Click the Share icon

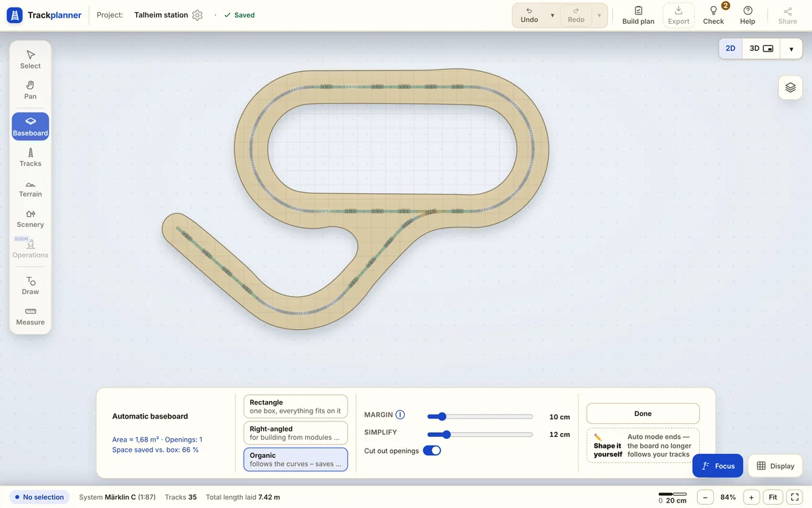788,15
